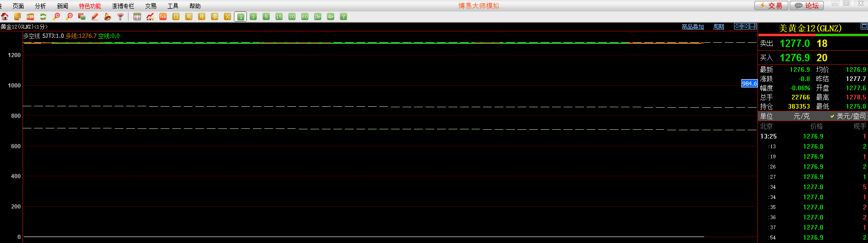
Task: Click the 商品叠加 link
Action: (x=693, y=27)
